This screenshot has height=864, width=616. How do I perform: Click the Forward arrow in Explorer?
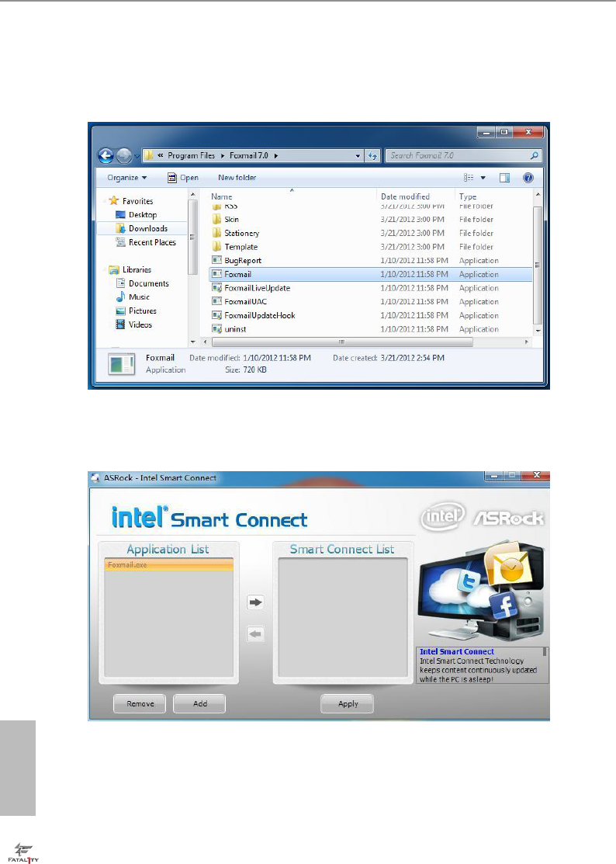(x=124, y=156)
